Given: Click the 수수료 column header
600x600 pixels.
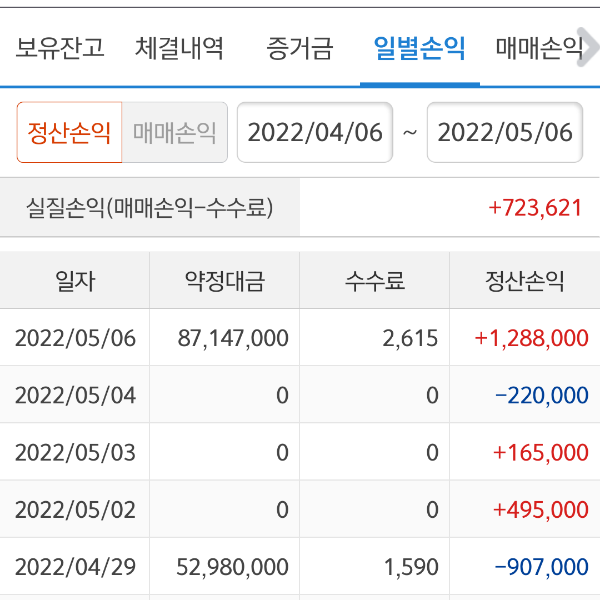Looking at the screenshot, I should pyautogui.click(x=375, y=281).
